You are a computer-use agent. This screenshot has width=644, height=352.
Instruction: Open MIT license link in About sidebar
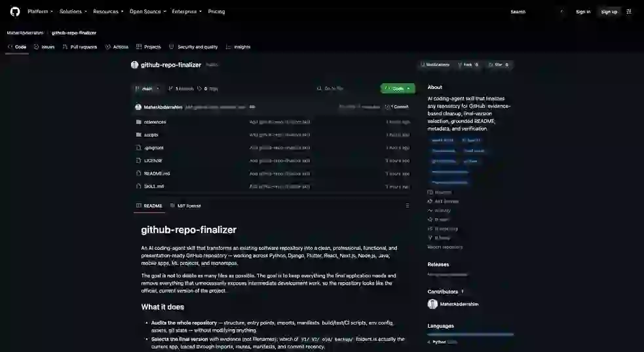pos(443,202)
